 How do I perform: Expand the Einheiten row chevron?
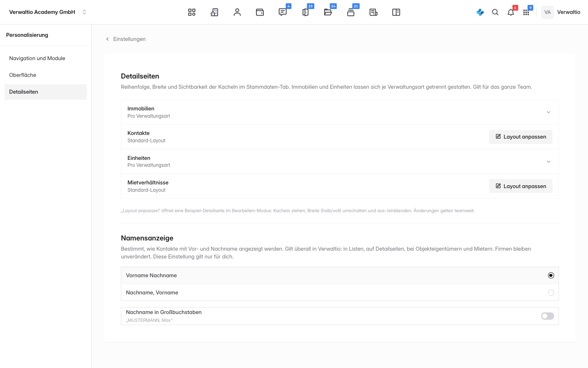coord(548,162)
